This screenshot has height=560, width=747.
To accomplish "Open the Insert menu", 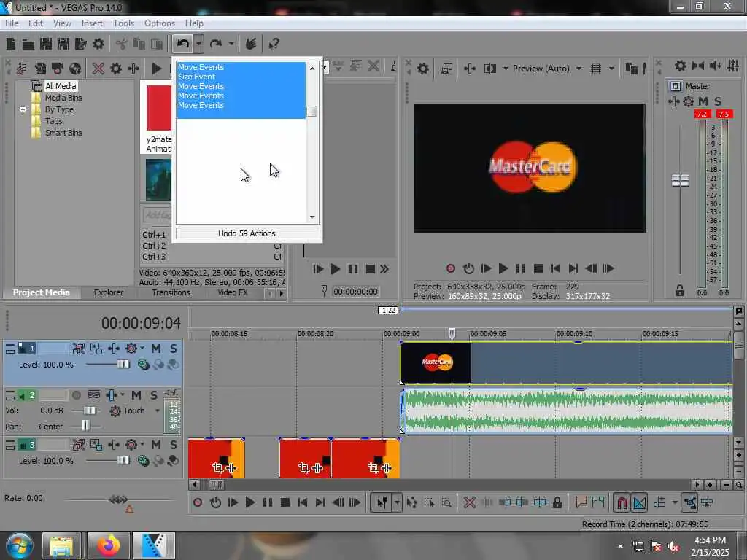I will [x=92, y=23].
